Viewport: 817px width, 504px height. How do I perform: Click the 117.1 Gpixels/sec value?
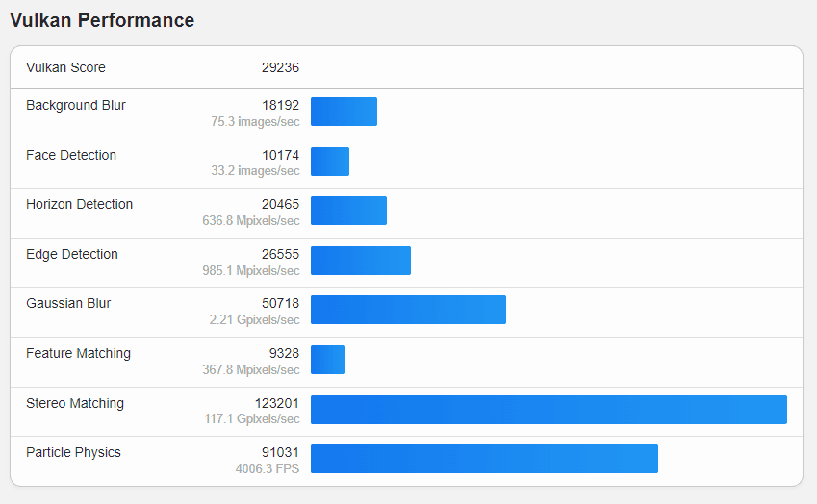[x=252, y=418]
